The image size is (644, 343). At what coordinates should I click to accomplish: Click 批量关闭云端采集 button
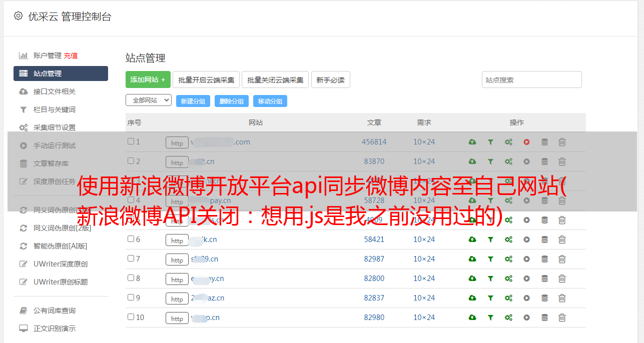tap(275, 79)
